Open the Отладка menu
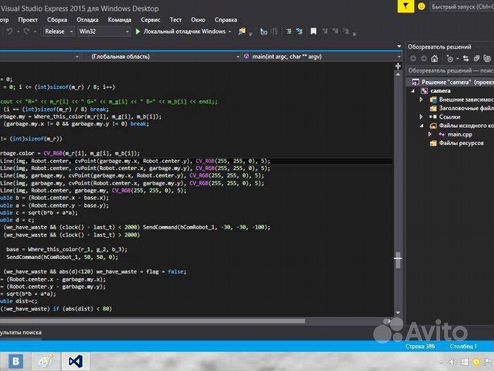494x371 pixels. [87, 20]
